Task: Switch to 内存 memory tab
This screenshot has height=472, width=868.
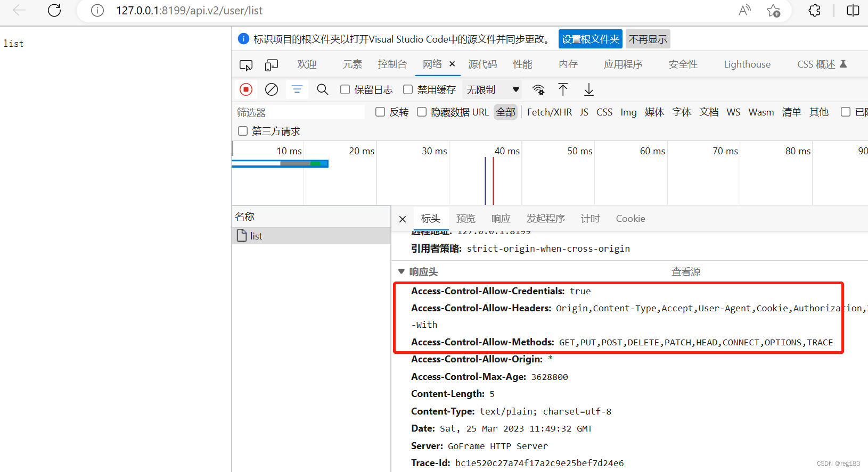Action: pos(568,64)
